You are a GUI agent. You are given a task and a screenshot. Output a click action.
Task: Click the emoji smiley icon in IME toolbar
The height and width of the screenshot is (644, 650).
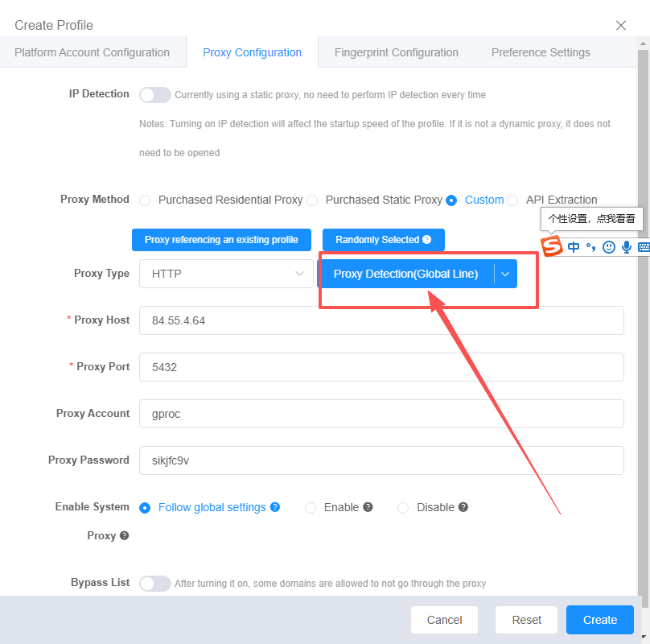pyautogui.click(x=609, y=247)
